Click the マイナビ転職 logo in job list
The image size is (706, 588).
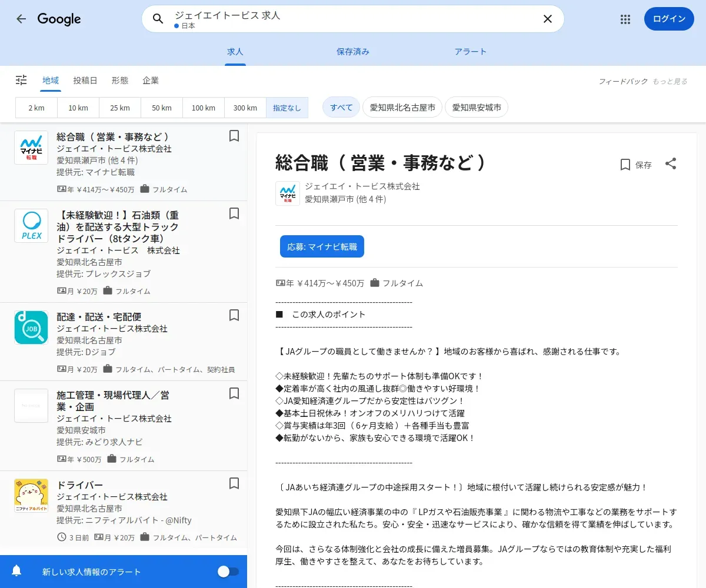point(31,148)
